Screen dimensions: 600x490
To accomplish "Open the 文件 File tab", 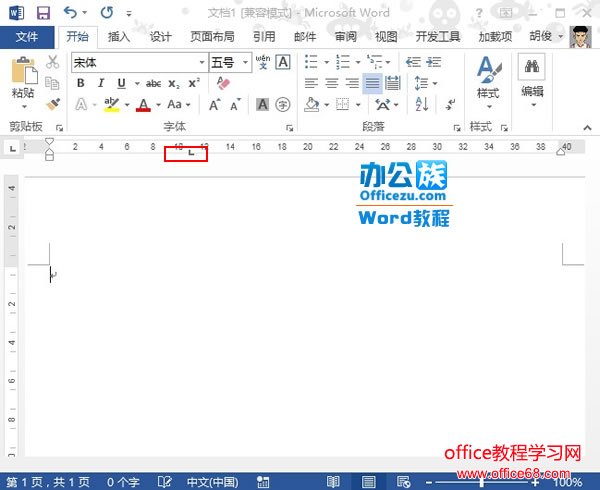I will point(27,37).
